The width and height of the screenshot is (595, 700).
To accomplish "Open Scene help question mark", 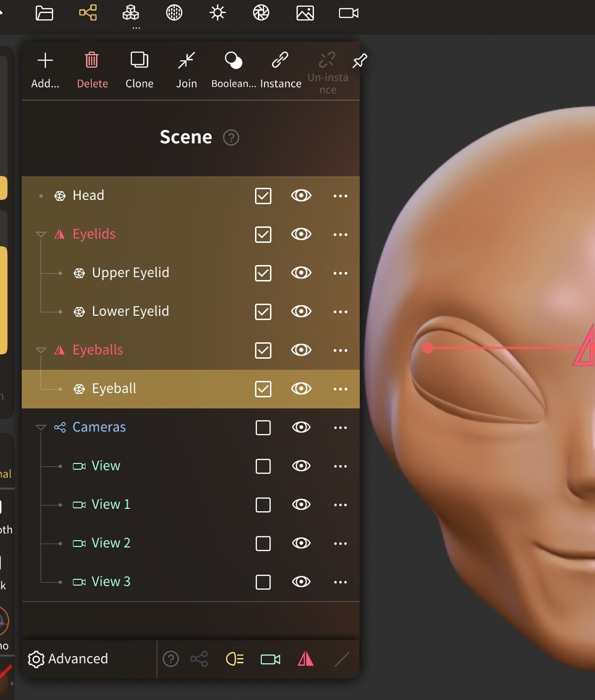I will (x=231, y=138).
